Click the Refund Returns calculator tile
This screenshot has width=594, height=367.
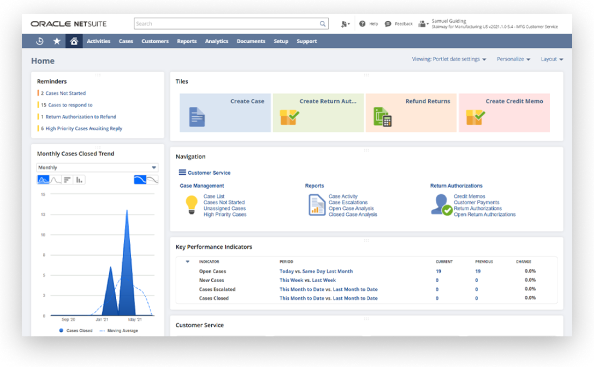(411, 113)
